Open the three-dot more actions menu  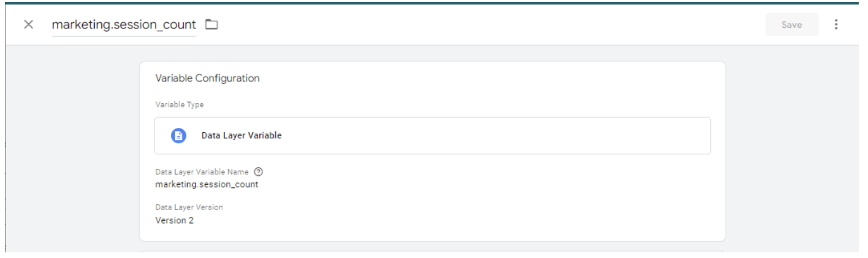point(836,25)
